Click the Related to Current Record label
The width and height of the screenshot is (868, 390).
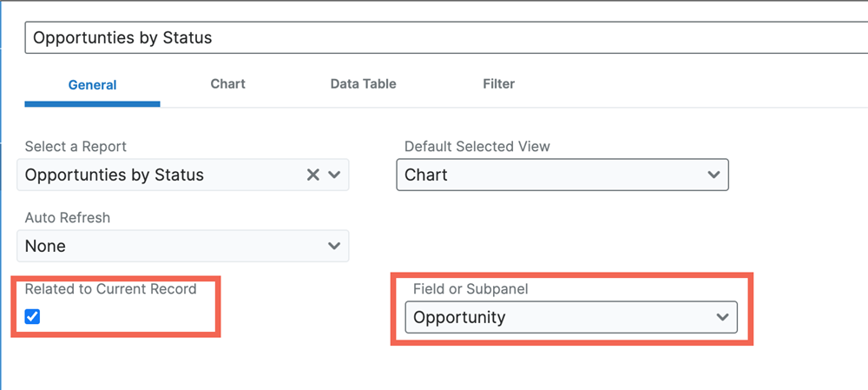tap(111, 288)
